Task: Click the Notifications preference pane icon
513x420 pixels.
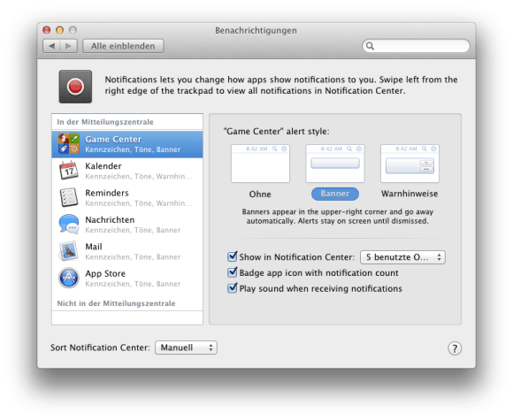Action: pos(75,87)
